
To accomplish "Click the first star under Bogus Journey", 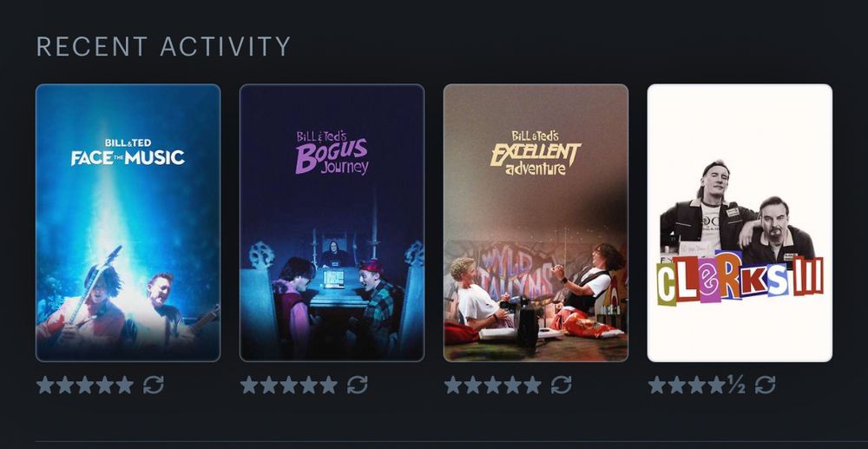I will (249, 385).
